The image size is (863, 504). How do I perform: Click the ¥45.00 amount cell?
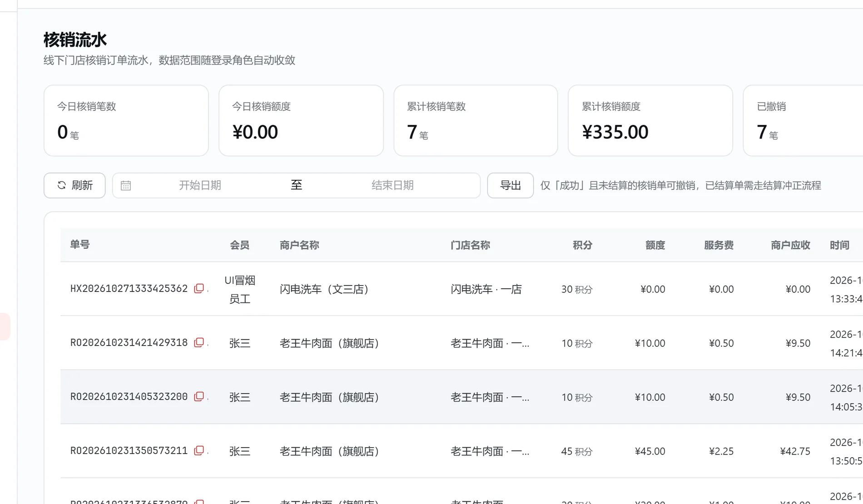[650, 451]
